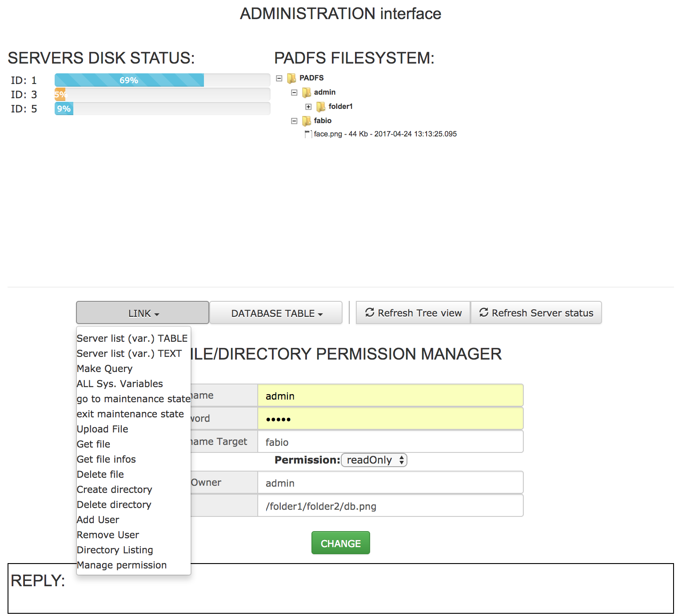Open the Permission readOnly select box
The image size is (678, 616).
374,460
